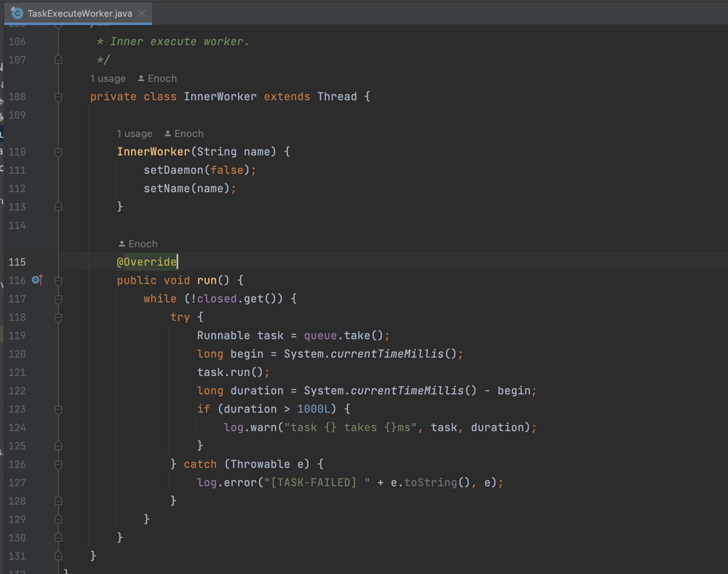Viewport: 728px width, 574px height.
Task: Click the fold end marker at line 128
Action: point(58,501)
